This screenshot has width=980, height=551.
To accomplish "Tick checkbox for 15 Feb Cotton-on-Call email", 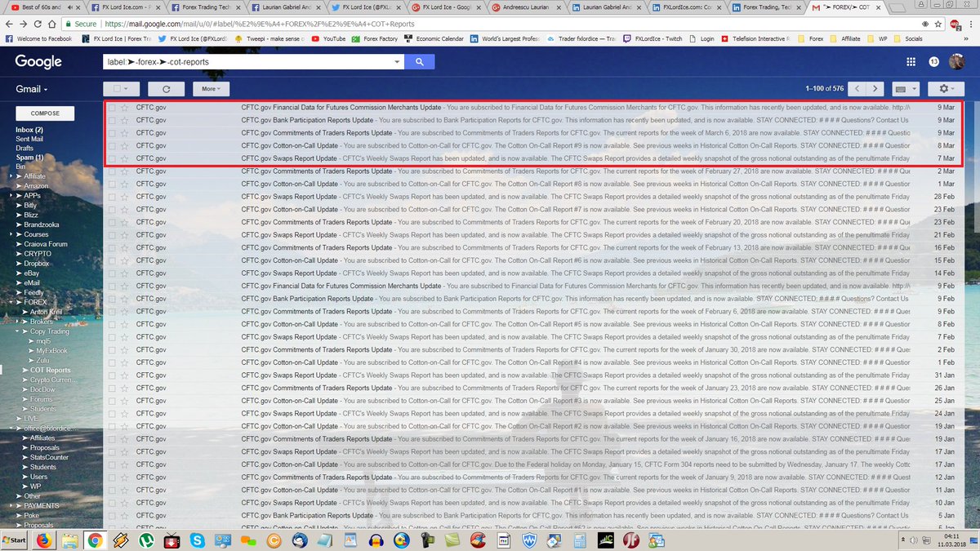I will pyautogui.click(x=112, y=260).
